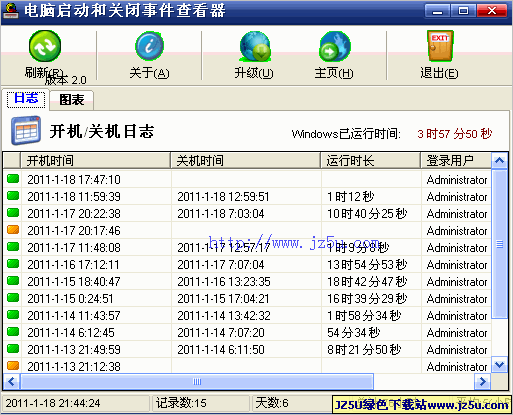
Task: Maximize the window
Action: [x=463, y=11]
